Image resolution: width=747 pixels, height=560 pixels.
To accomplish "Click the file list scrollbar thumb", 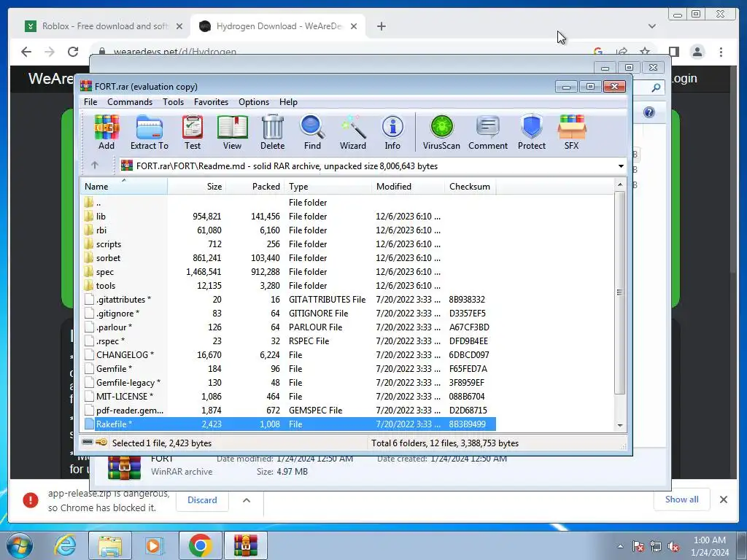I will coord(619,292).
